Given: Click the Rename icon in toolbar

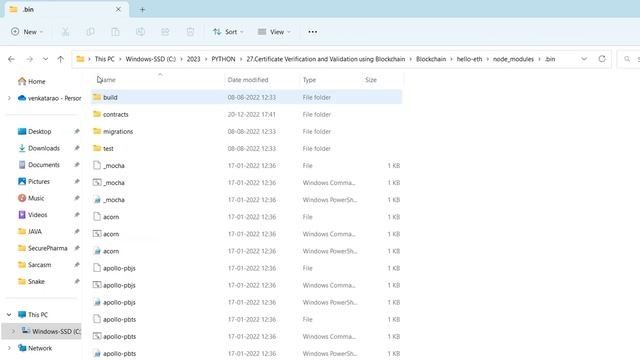Looking at the screenshot, I should click(140, 32).
